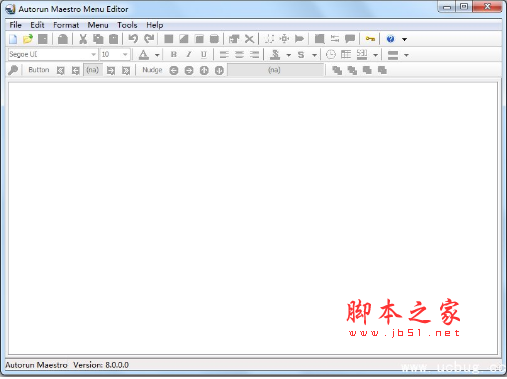This screenshot has width=507, height=379.
Task: Toggle italic text formatting
Action: click(x=189, y=54)
